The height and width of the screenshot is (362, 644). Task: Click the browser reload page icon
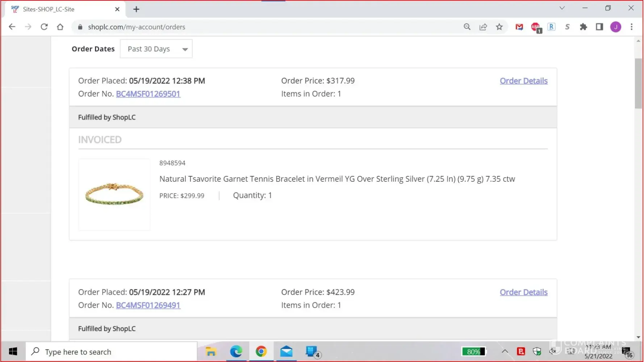tap(44, 27)
